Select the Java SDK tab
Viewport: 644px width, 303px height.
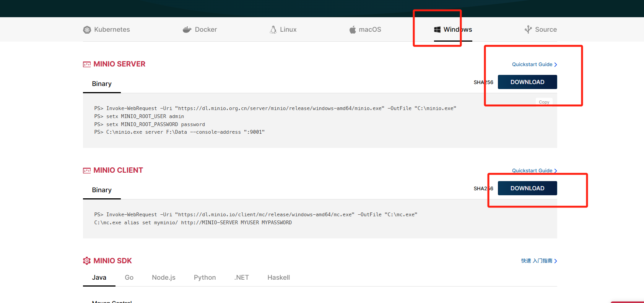coord(99,277)
